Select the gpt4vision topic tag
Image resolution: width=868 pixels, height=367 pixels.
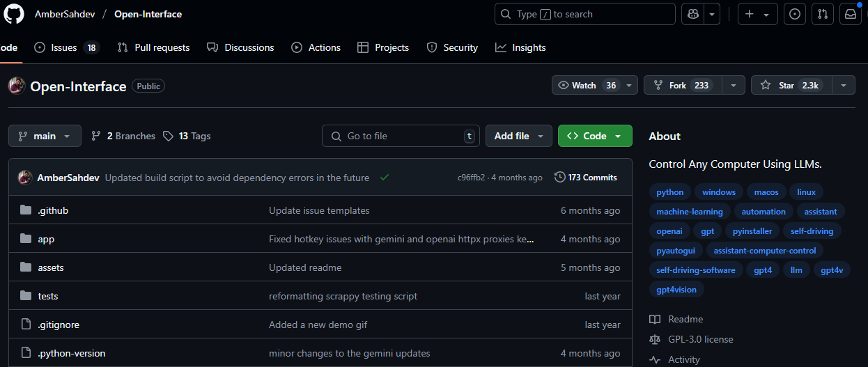pyautogui.click(x=676, y=290)
